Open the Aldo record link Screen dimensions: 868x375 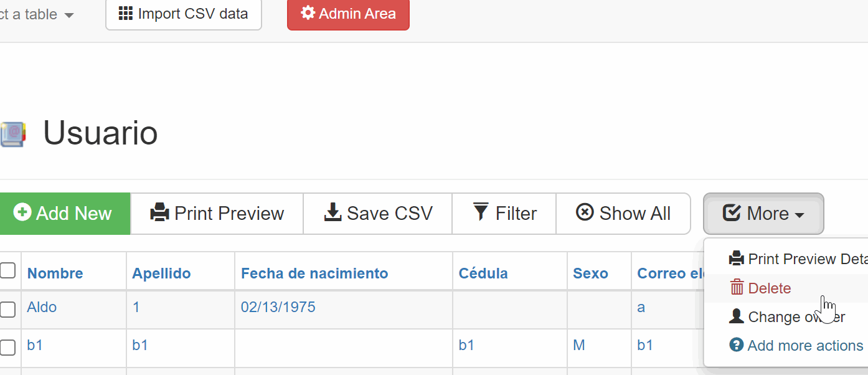pos(42,307)
